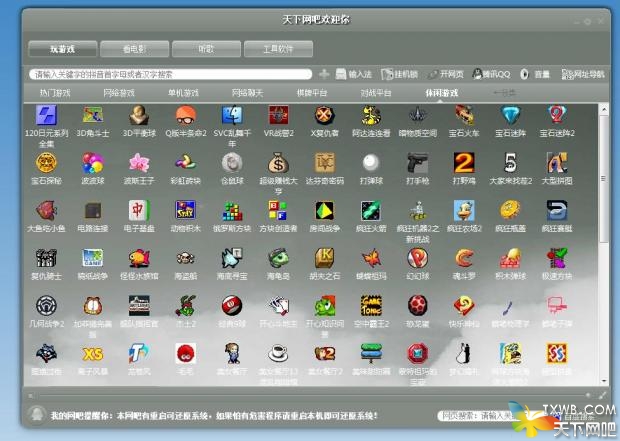Launch the SS jigsaw puzzle game icon
Screen dimensions: 620x441
point(557,354)
